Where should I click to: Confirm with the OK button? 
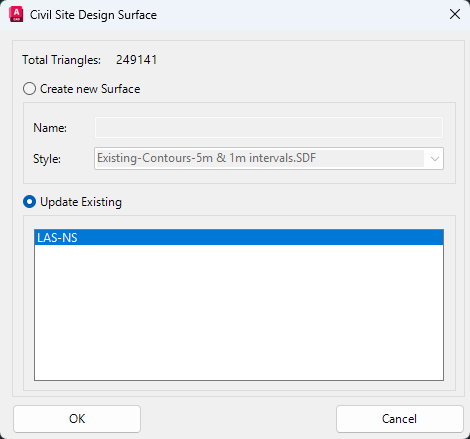pyautogui.click(x=77, y=419)
